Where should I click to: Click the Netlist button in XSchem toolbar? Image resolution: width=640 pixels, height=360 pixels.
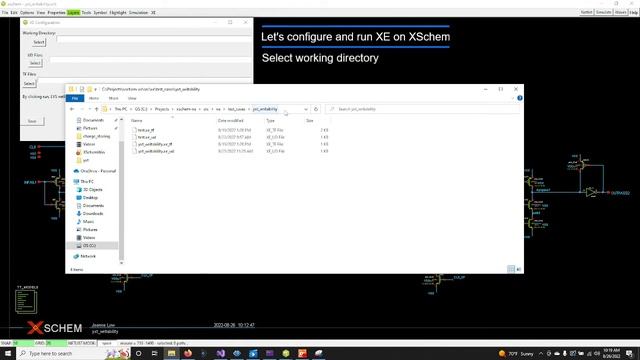[x=587, y=12]
